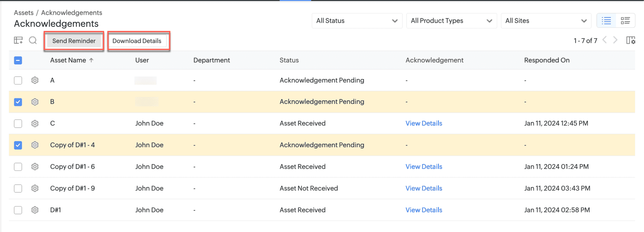This screenshot has height=232, width=644.
Task: Open column customization settings icon
Action: coord(630,40)
